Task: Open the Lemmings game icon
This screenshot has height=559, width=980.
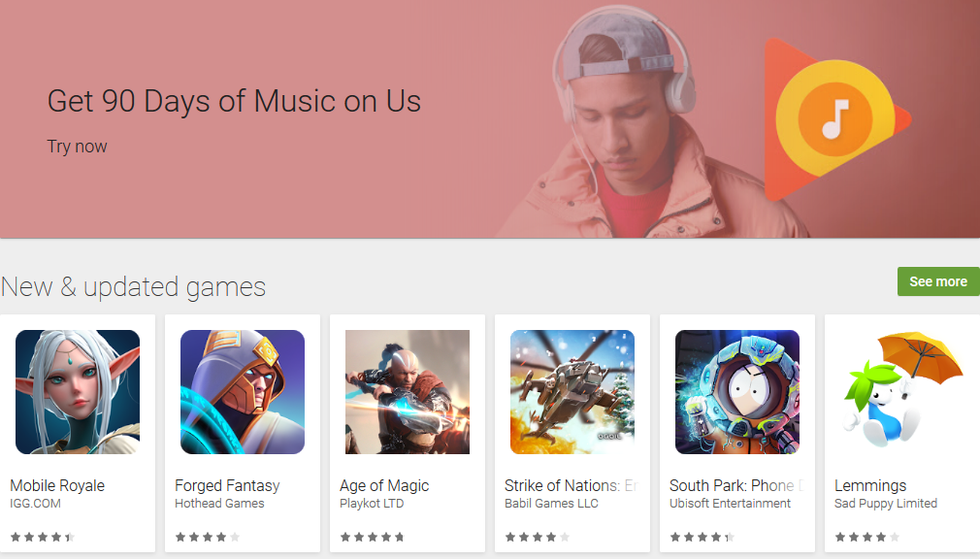Action: [902, 392]
